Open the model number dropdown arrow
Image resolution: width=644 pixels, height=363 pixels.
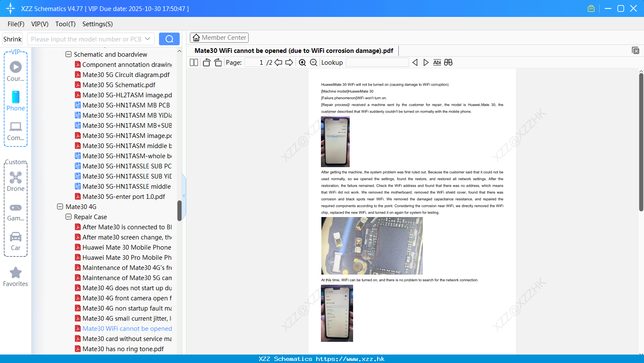(148, 39)
